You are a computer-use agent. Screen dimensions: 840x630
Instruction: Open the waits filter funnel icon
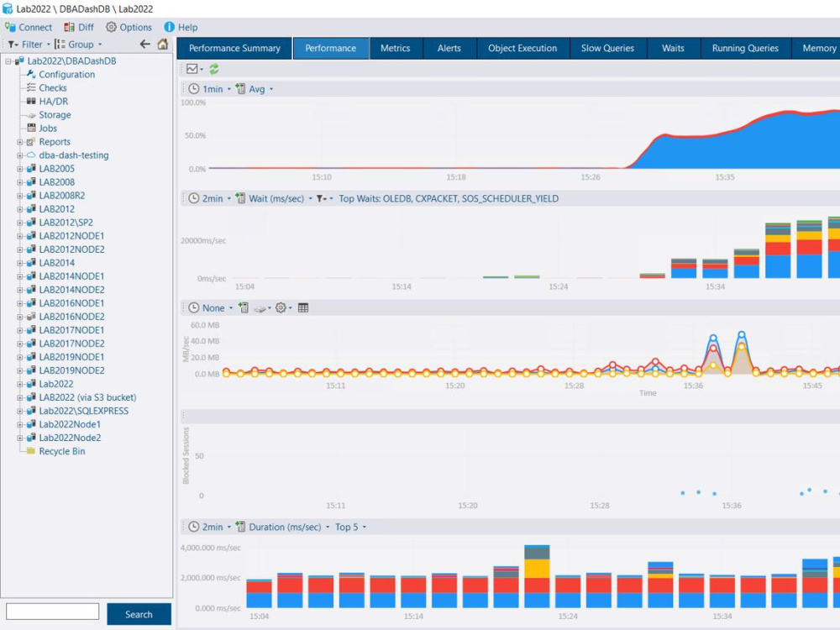point(324,199)
